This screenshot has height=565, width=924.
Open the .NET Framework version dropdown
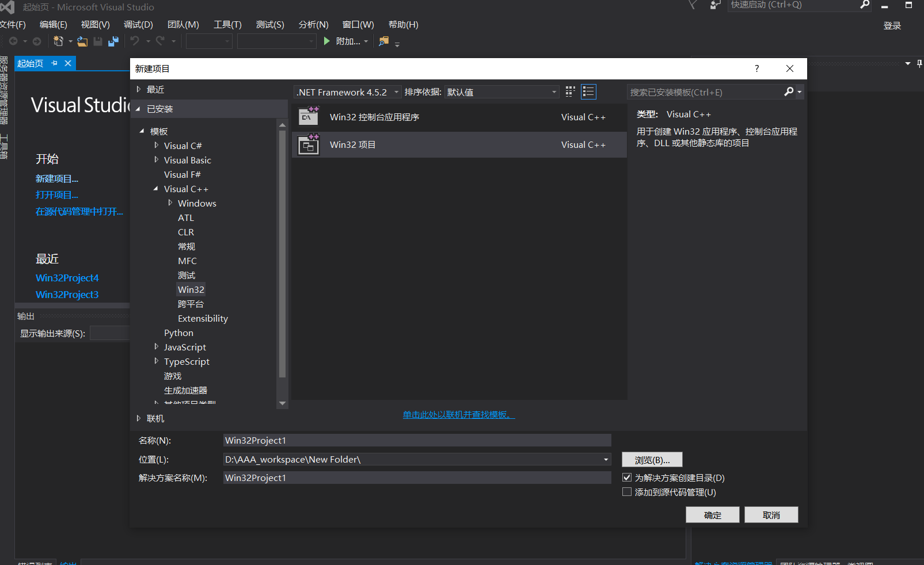(396, 92)
